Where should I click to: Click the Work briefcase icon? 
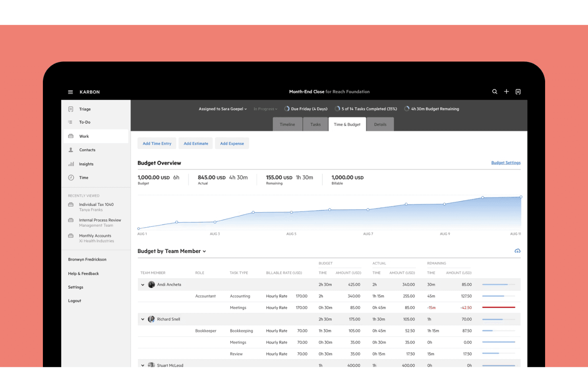71,136
